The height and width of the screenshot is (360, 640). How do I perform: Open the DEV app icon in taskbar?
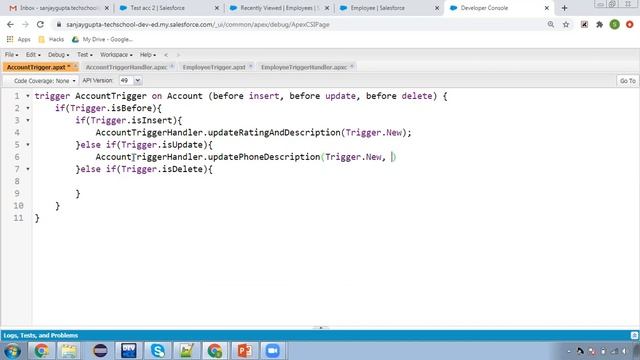129,351
